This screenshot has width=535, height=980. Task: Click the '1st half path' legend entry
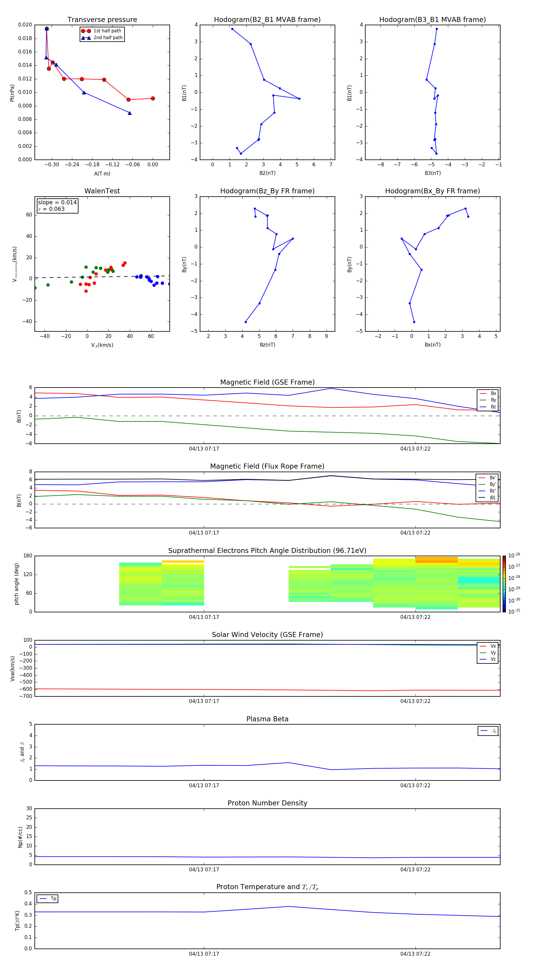pyautogui.click(x=101, y=31)
